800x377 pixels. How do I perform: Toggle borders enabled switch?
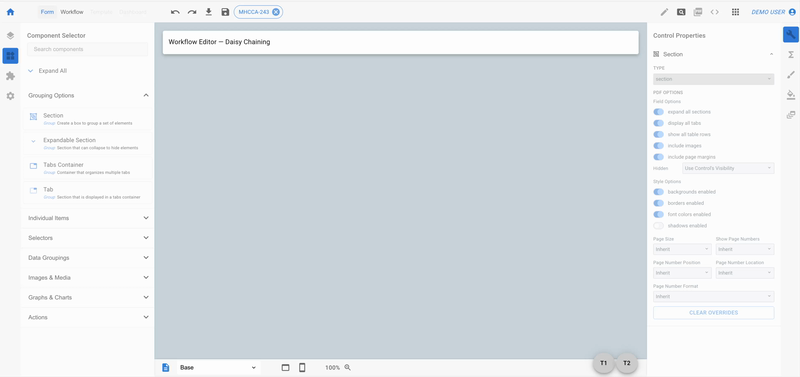tap(659, 203)
